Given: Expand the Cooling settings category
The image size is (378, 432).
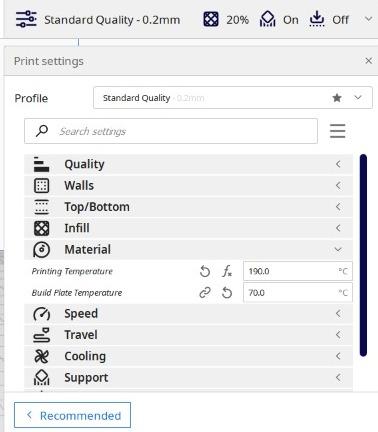Looking at the screenshot, I should pos(188,356).
